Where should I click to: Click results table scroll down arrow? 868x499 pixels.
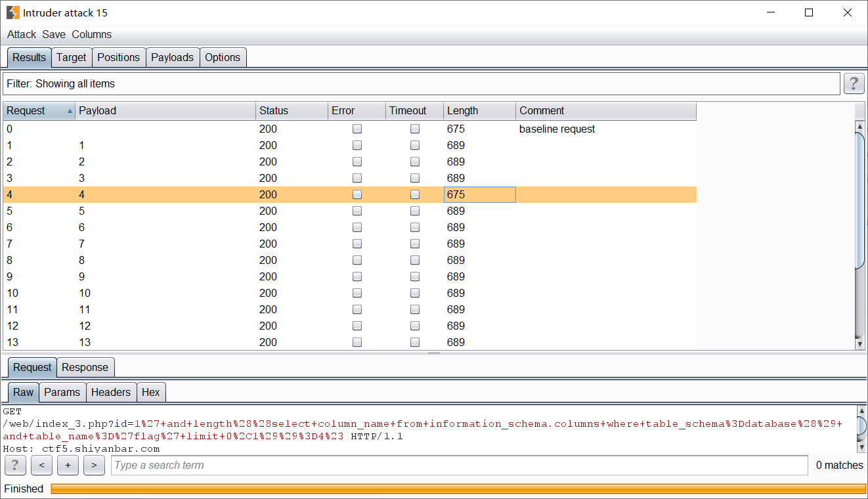tap(860, 344)
